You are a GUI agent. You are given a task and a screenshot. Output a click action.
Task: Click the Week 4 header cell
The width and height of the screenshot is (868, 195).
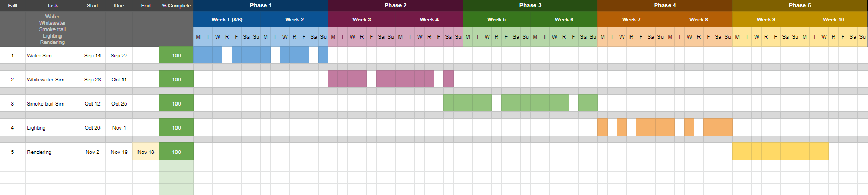tap(429, 19)
